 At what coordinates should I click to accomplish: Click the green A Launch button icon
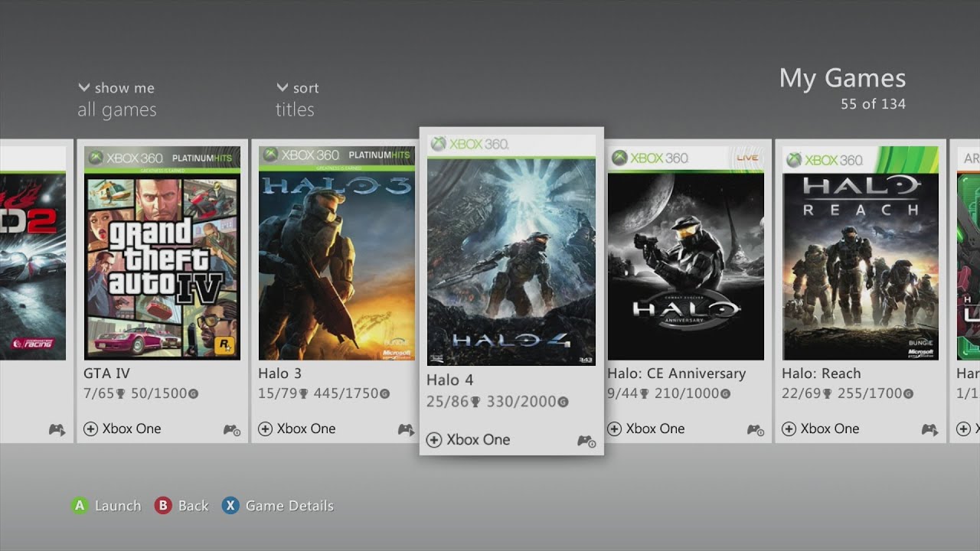pos(79,505)
